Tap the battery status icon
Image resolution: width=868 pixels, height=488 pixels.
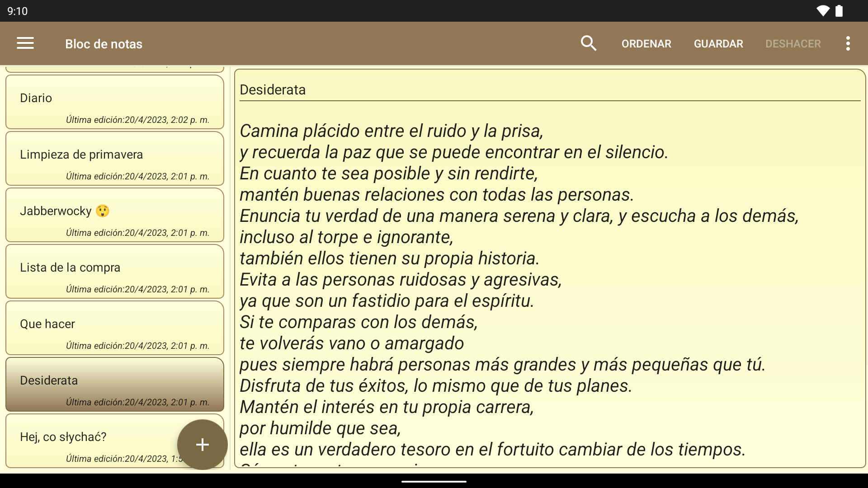point(839,11)
